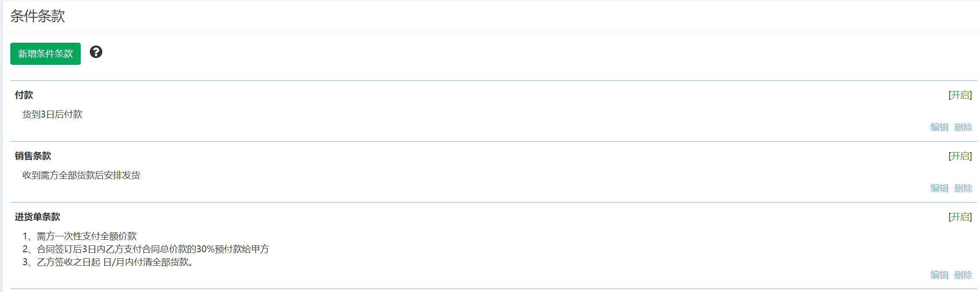Toggle the 开启 status for 付款
This screenshot has height=292, width=980.
[960, 95]
